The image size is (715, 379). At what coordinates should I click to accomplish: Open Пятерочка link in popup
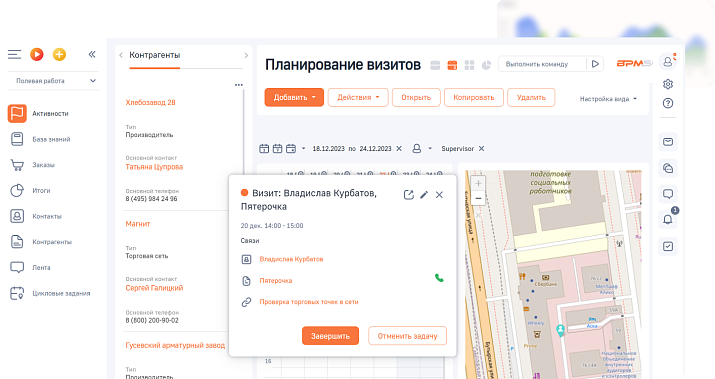(276, 281)
